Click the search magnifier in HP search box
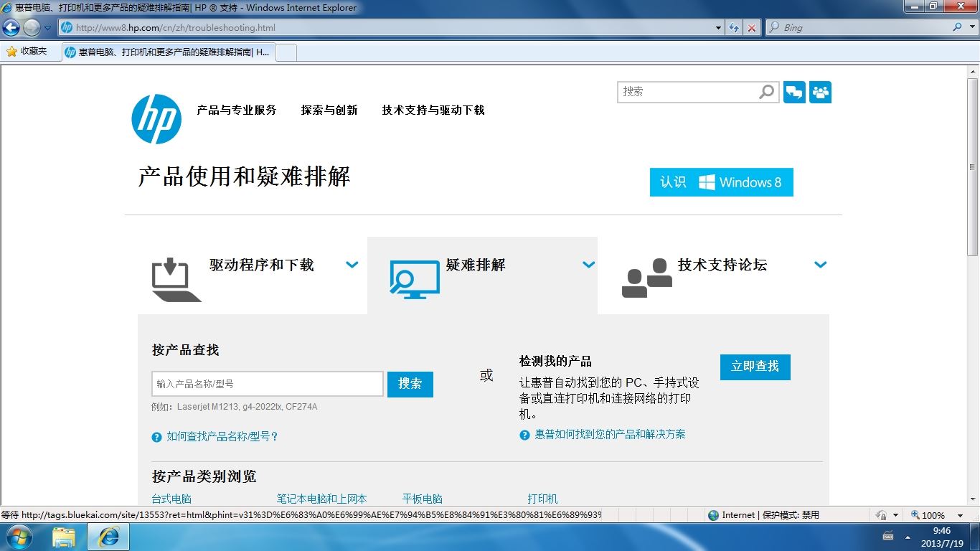This screenshot has height=551, width=980. tap(766, 92)
